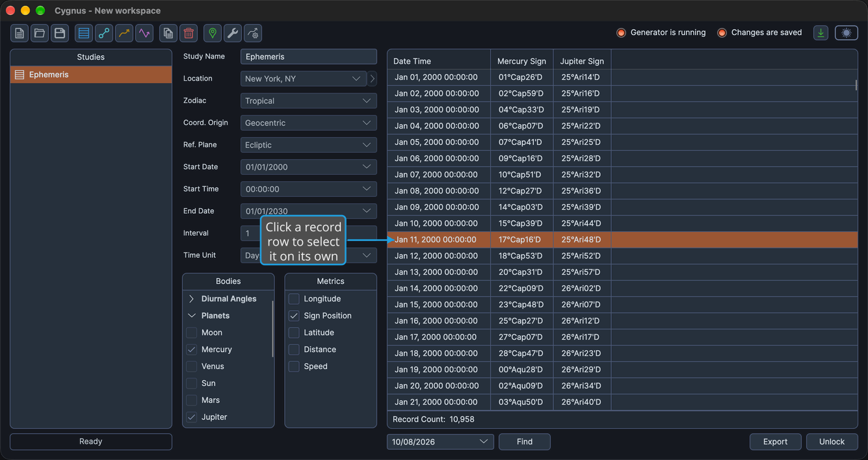Open the Zodiac dropdown set to Tropical

(x=309, y=101)
